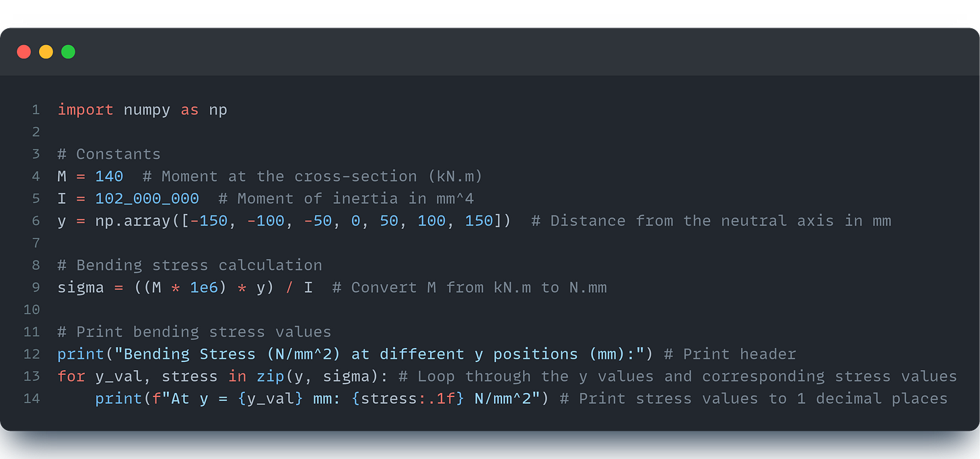Click line number 14 in the gutter
Image resolution: width=980 pixels, height=459 pixels.
(x=31, y=398)
